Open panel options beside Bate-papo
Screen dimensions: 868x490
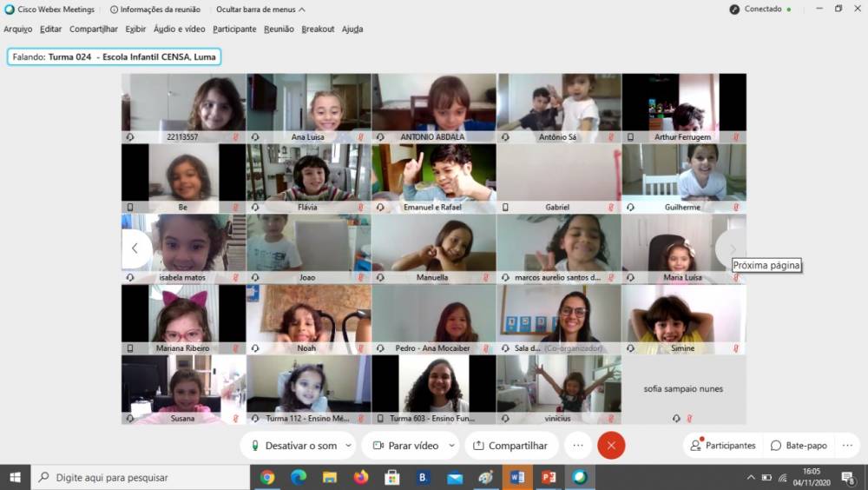[x=847, y=446]
